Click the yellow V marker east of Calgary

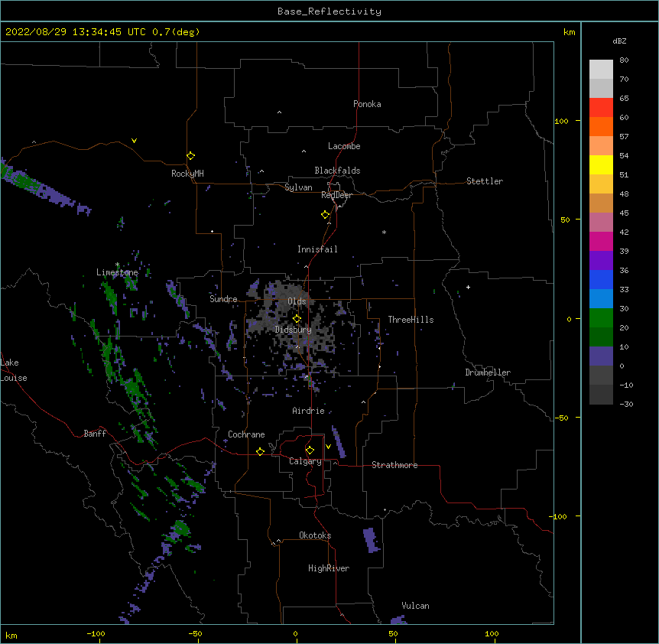328,447
